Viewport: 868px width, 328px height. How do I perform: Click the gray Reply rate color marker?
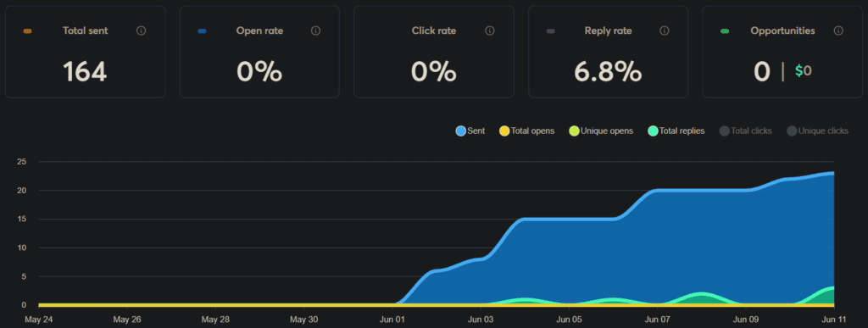coord(550,31)
